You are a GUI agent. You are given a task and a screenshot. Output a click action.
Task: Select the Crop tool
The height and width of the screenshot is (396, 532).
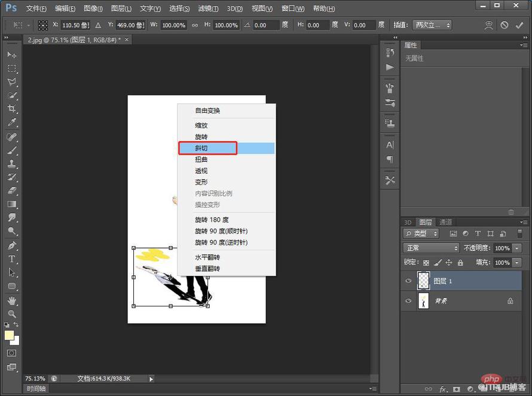coord(12,109)
